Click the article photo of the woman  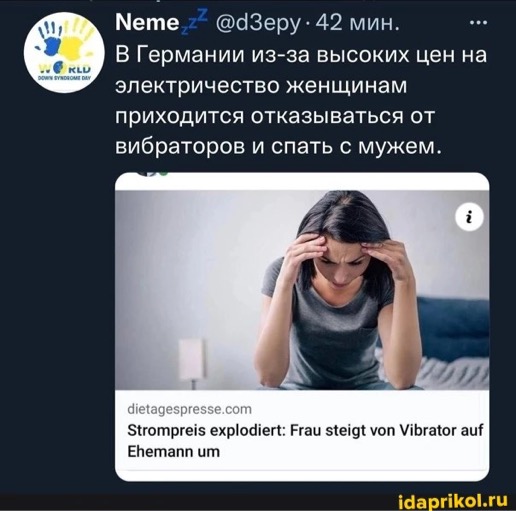coord(302,290)
